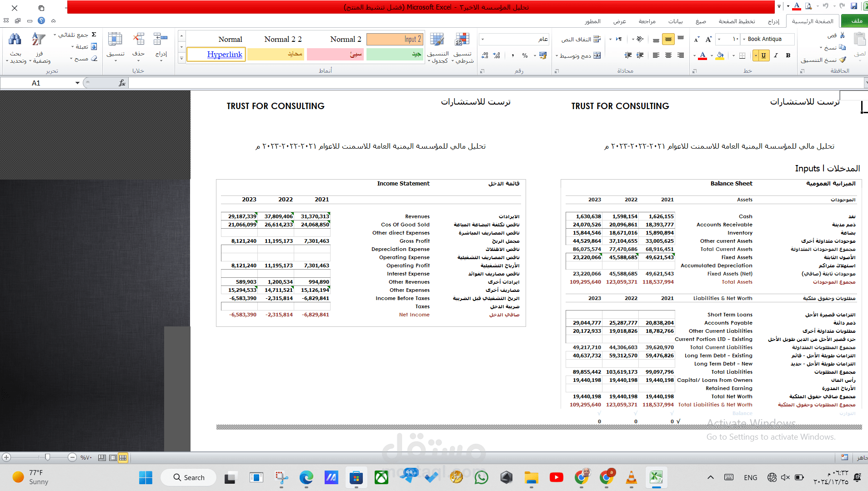Apply the Normal 2 2 cell style
Viewport: 868px width, 491px height.
(x=282, y=39)
